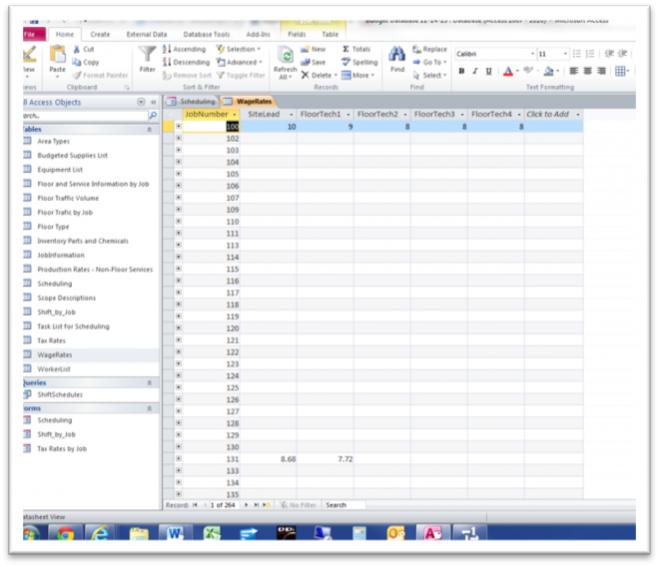Open the File tab
This screenshot has width=659, height=567.
[x=34, y=34]
